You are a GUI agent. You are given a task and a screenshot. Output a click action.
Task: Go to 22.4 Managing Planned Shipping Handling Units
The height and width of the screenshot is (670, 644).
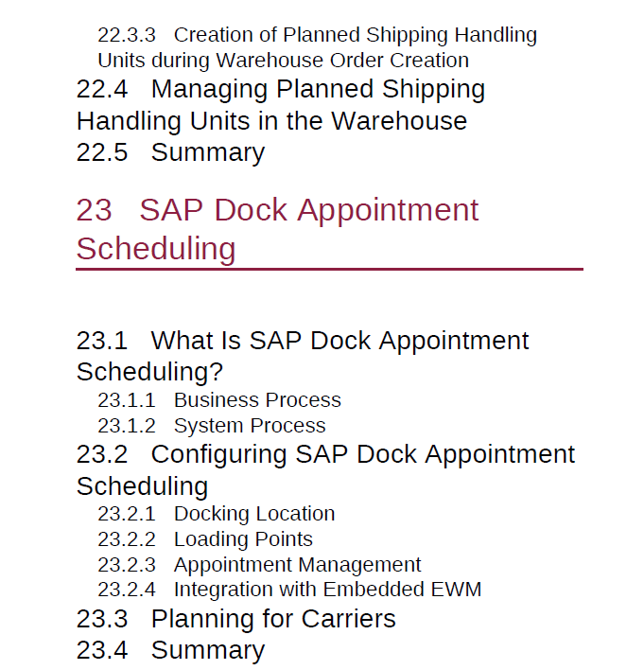(x=281, y=105)
